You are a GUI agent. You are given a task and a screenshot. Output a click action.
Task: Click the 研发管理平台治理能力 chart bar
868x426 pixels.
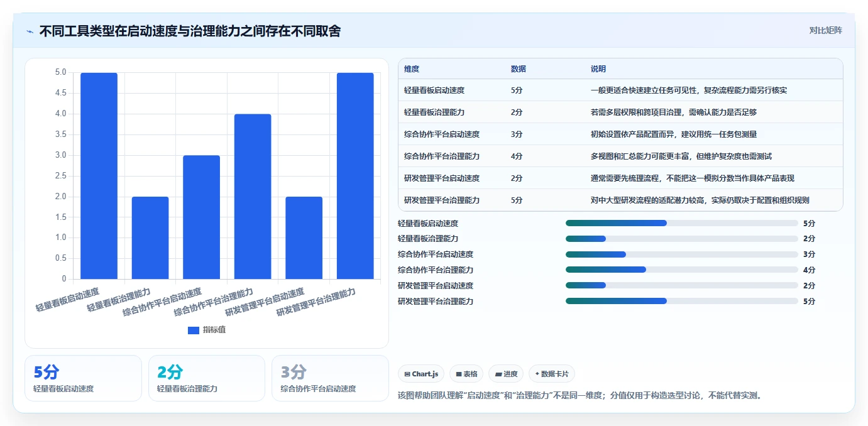[355, 175]
